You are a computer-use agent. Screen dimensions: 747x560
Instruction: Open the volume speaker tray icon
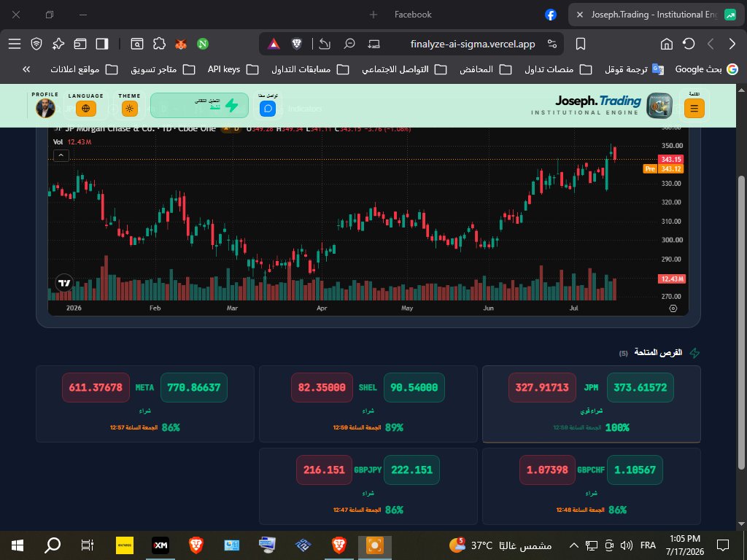pos(626,545)
